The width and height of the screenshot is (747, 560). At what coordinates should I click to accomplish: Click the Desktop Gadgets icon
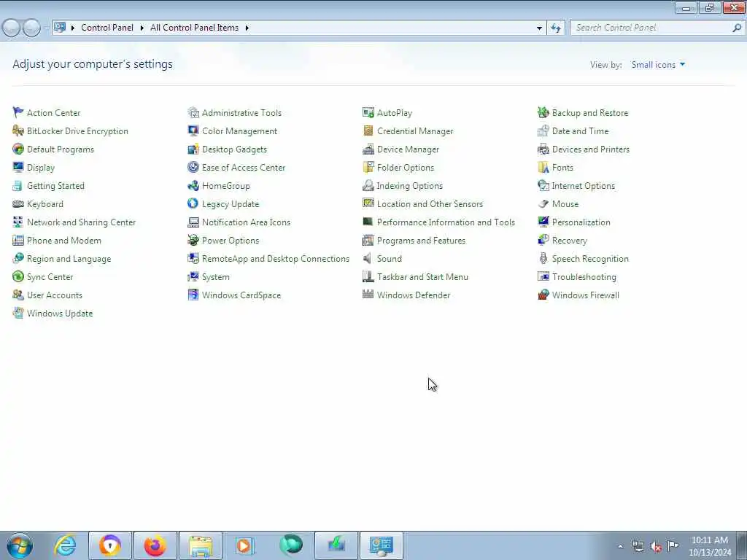(193, 149)
